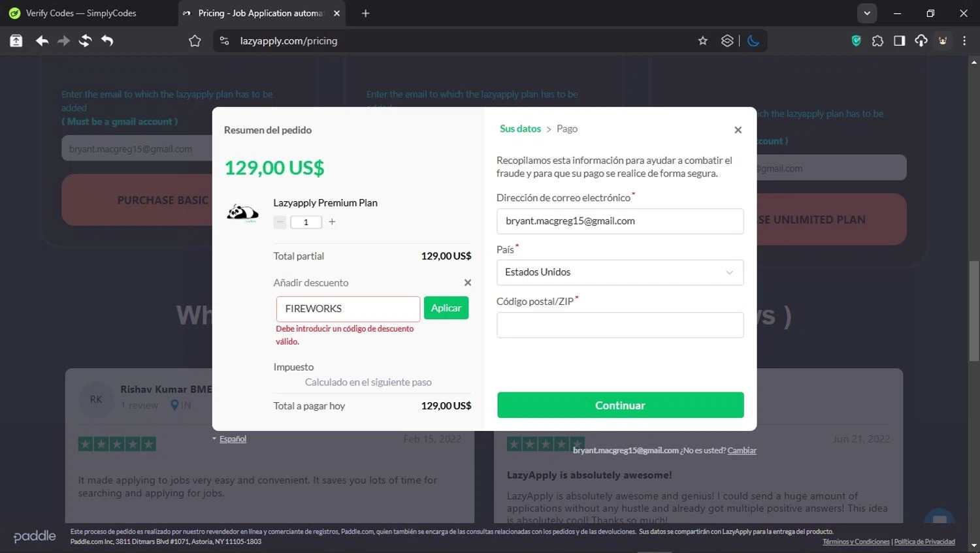Screen dimensions: 980x553
Task: Click the quantity field showing 1
Action: click(x=306, y=222)
